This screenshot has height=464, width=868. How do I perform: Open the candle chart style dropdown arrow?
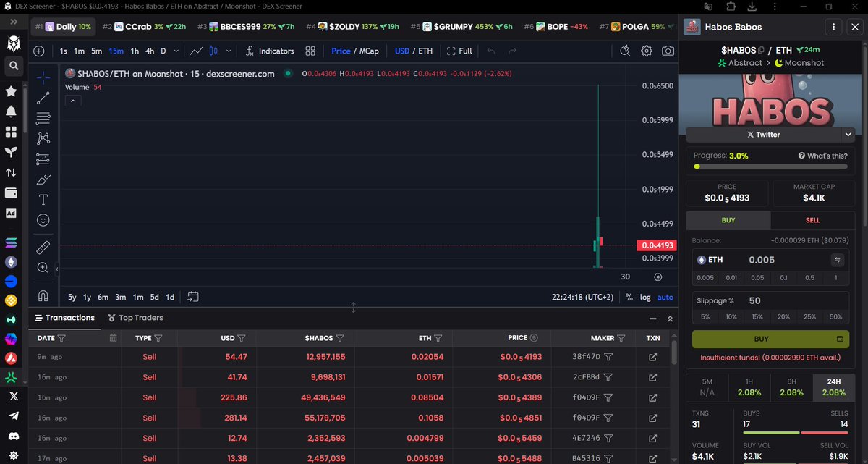229,51
